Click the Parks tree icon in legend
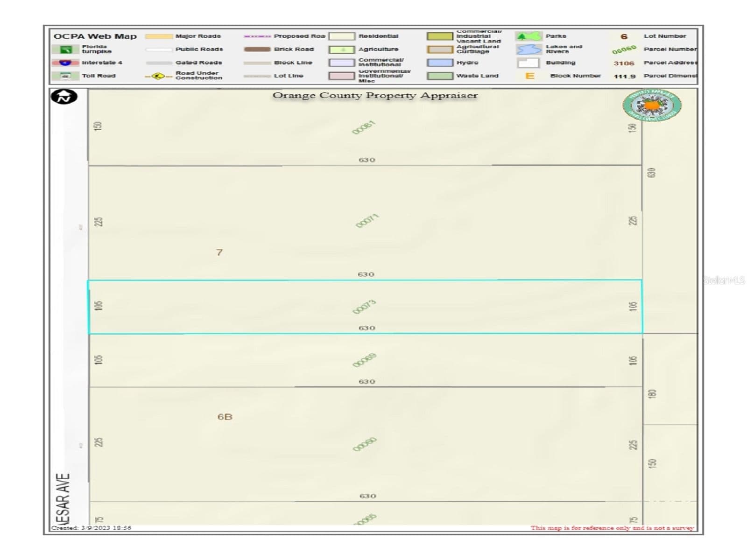This screenshot has width=747, height=560. coord(529,36)
